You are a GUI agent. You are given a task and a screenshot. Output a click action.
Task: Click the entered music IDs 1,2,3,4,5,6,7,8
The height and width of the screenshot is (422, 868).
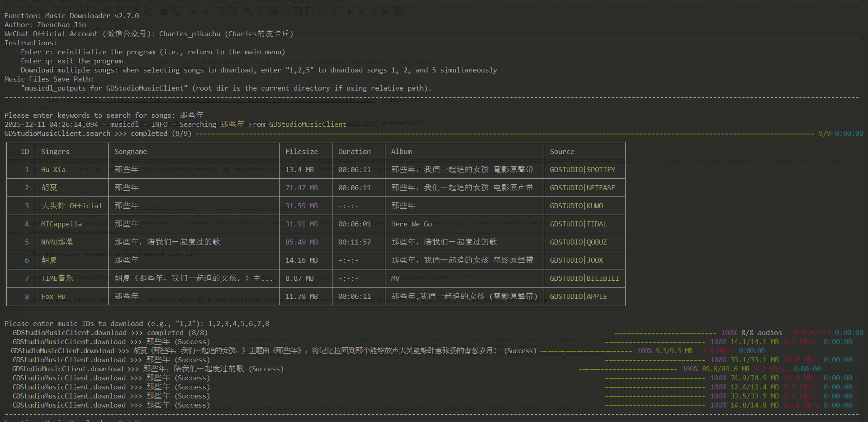tap(238, 324)
